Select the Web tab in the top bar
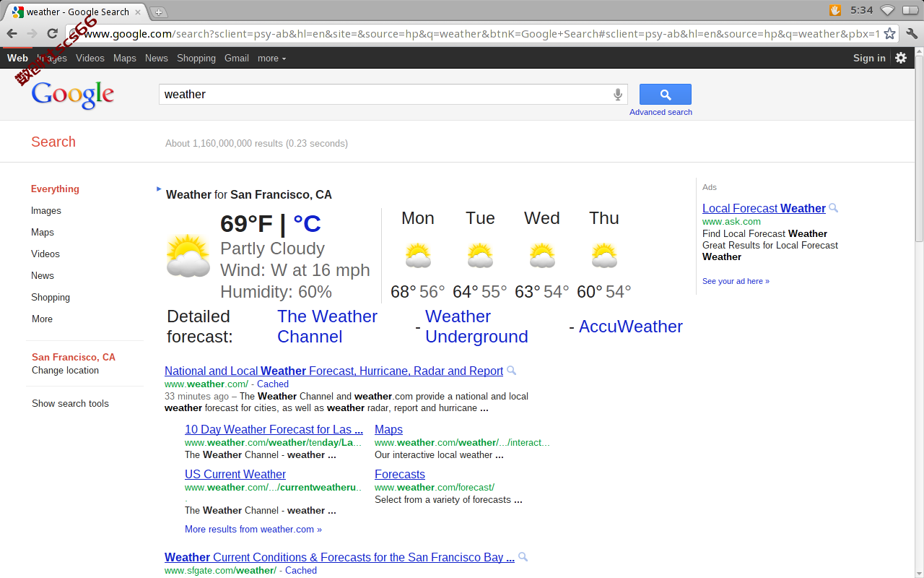924x578 pixels. coord(17,58)
